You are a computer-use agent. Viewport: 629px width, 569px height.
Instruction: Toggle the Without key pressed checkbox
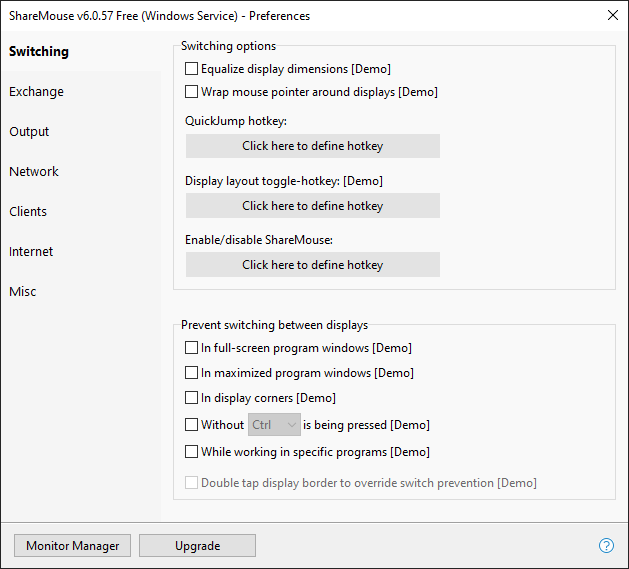(x=191, y=425)
